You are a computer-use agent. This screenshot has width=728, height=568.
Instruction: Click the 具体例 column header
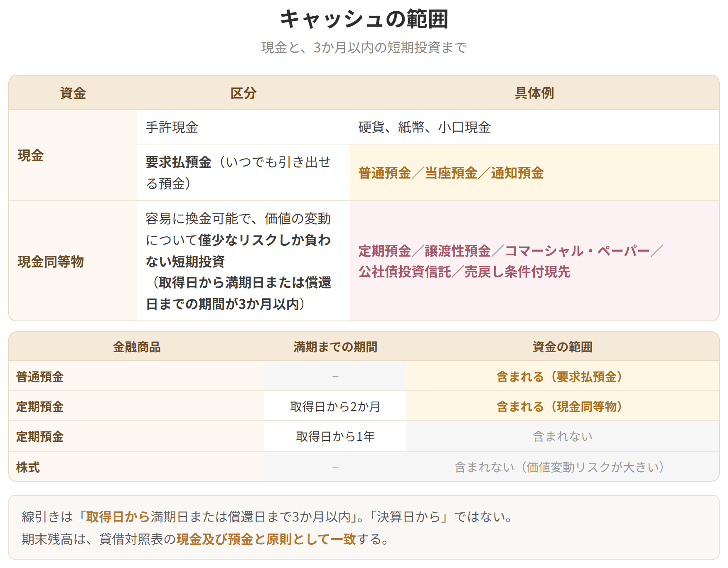(534, 93)
